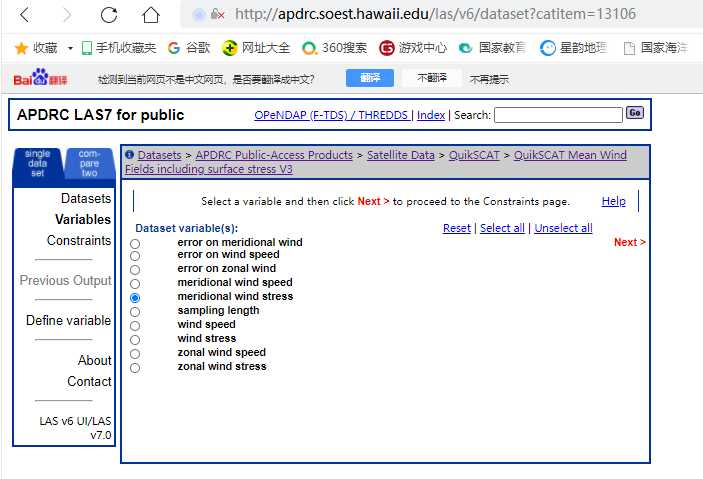This screenshot has width=703, height=479.
Task: Open the Constraints menu item
Action: click(x=79, y=240)
